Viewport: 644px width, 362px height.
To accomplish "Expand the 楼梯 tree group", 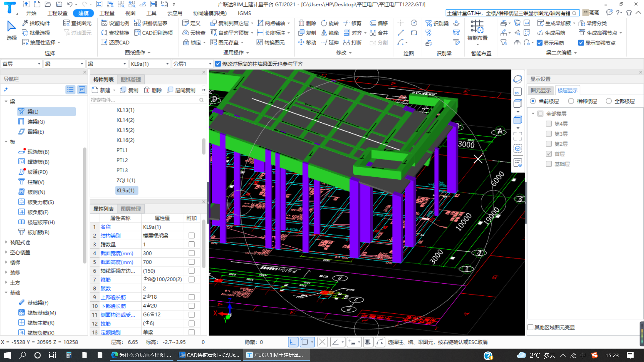I will point(6,262).
